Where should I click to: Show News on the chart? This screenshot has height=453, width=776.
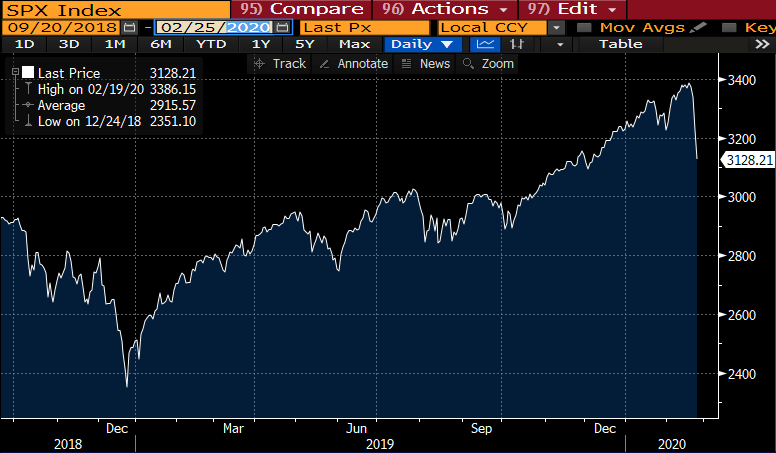(x=426, y=63)
